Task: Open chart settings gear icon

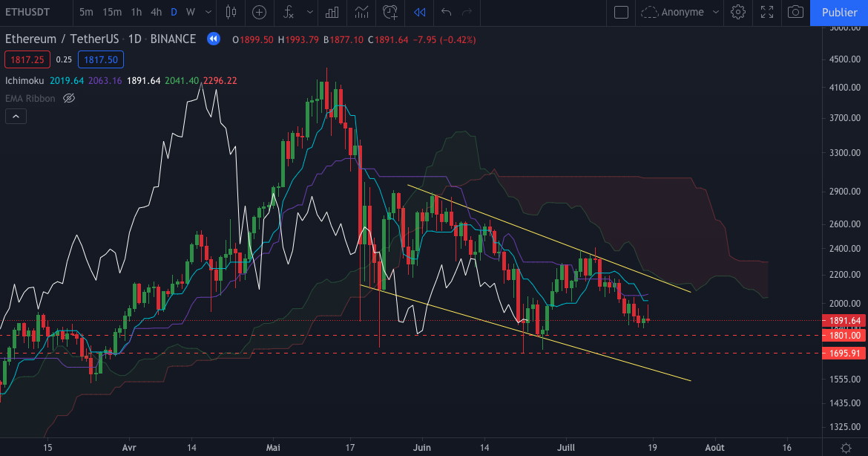Action: [737, 13]
